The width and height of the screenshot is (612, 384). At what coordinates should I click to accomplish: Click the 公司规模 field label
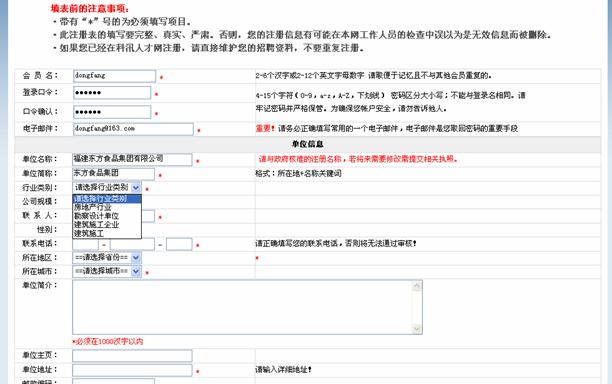point(40,201)
